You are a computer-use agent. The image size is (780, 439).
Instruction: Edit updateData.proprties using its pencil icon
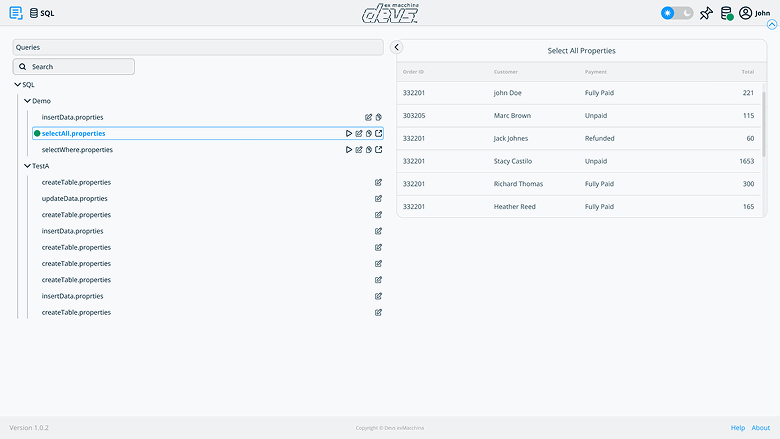(378, 199)
